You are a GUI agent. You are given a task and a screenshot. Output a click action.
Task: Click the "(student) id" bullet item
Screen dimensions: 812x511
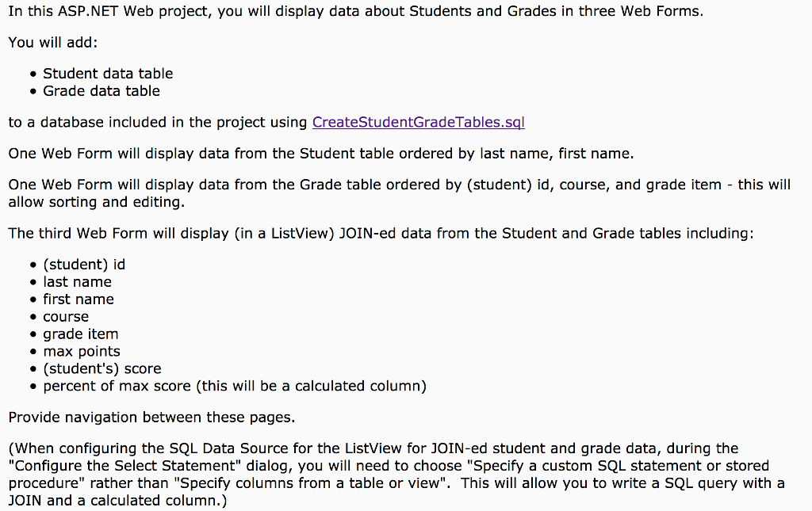click(x=84, y=265)
